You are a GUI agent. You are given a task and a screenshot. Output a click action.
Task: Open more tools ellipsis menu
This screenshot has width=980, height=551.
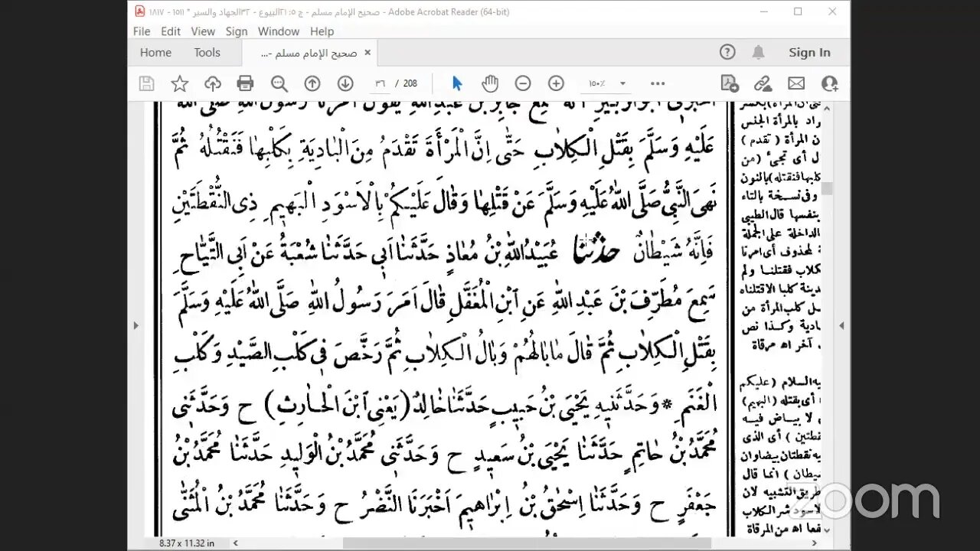[658, 83]
